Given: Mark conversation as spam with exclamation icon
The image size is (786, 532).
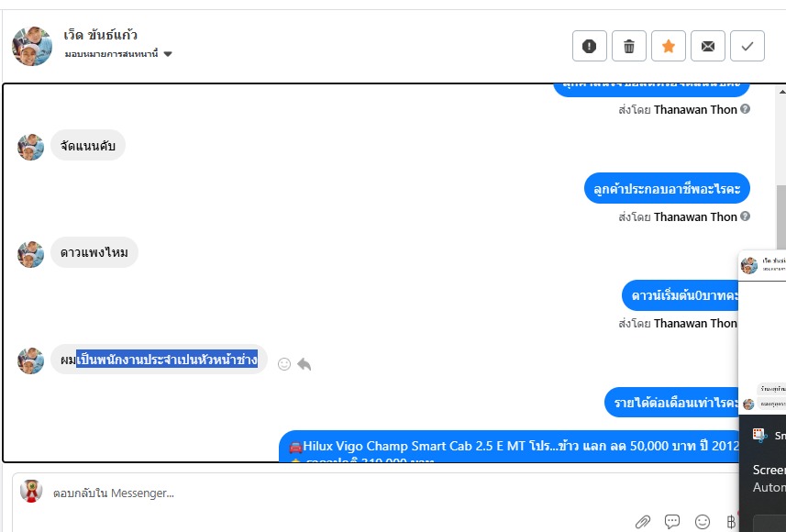Looking at the screenshot, I should [590, 46].
